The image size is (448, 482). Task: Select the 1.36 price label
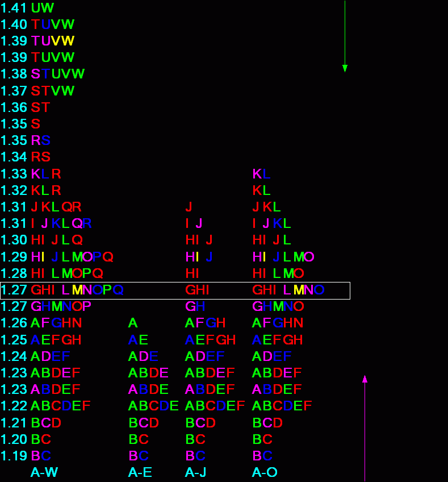coord(14,107)
